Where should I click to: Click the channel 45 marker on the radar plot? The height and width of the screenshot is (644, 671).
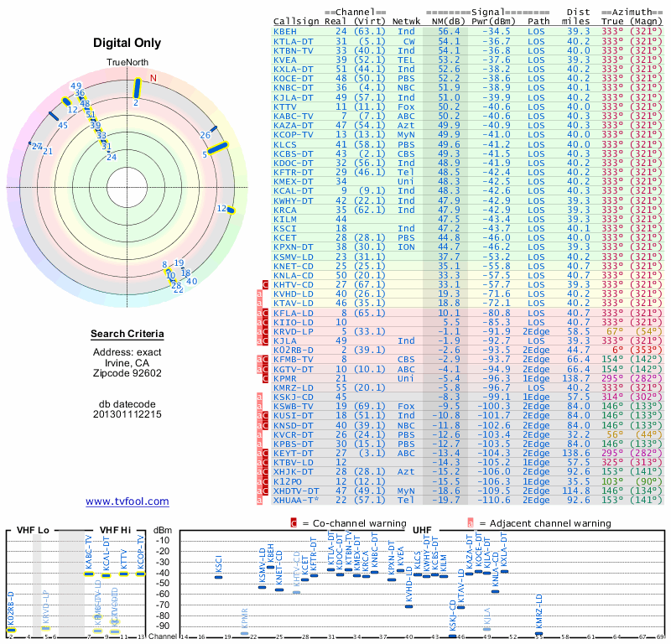[x=54, y=116]
